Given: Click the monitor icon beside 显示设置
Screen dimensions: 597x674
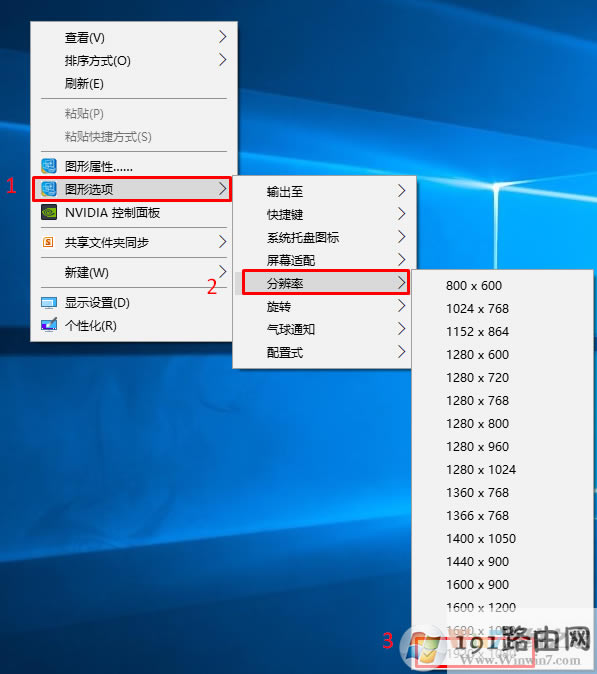Looking at the screenshot, I should coord(49,303).
